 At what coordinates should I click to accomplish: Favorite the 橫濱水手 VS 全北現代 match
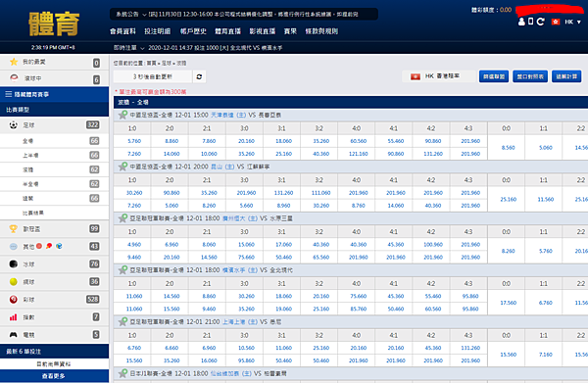[x=122, y=269]
